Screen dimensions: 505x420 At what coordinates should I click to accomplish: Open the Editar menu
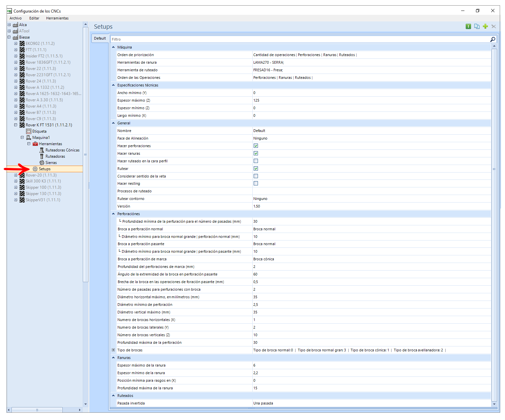pyautogui.click(x=34, y=18)
